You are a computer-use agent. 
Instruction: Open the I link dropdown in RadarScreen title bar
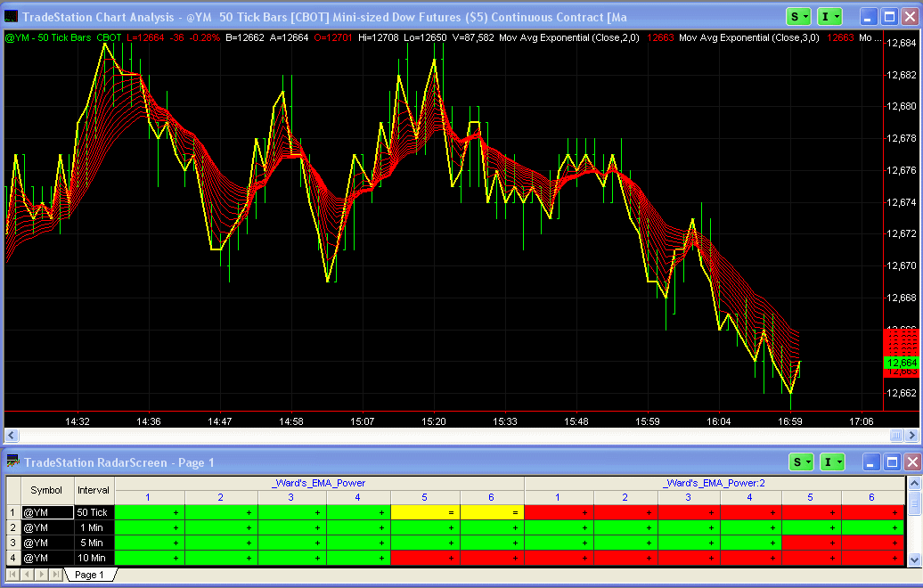coord(830,461)
